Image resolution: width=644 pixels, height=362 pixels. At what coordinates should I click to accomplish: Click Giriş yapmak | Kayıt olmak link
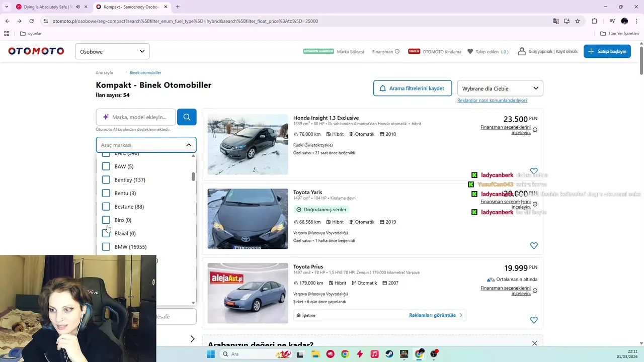pyautogui.click(x=548, y=51)
